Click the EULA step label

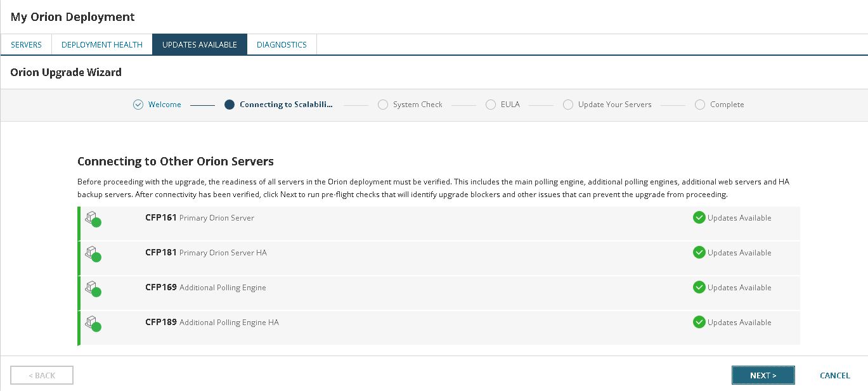point(510,105)
